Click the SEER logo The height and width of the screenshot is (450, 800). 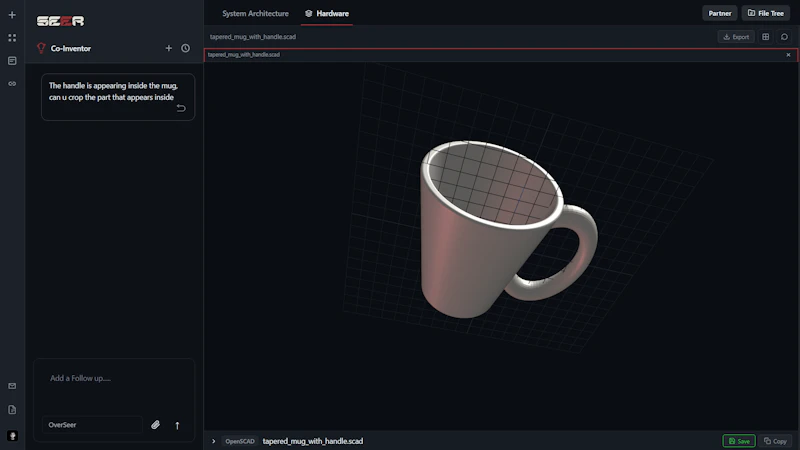(60, 21)
